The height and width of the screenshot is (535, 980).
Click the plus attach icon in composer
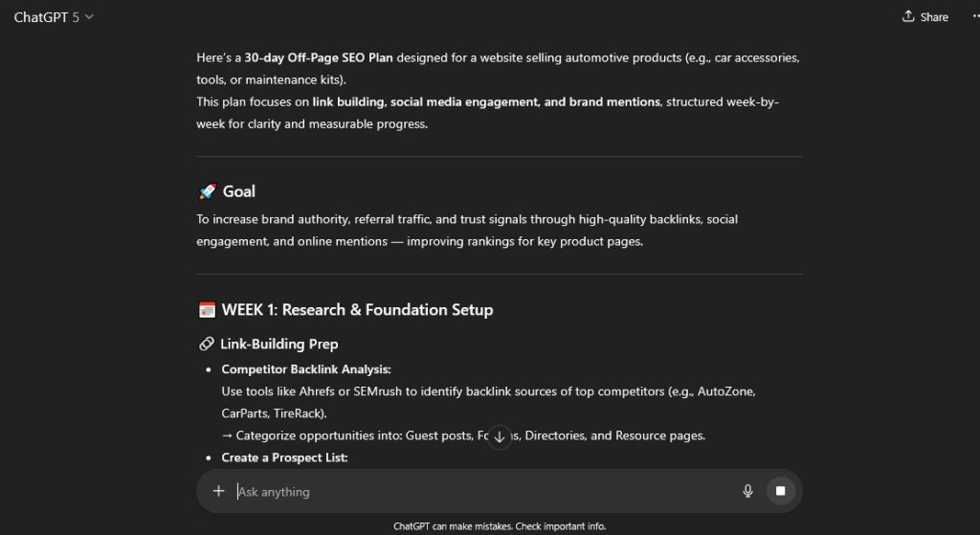(x=218, y=491)
